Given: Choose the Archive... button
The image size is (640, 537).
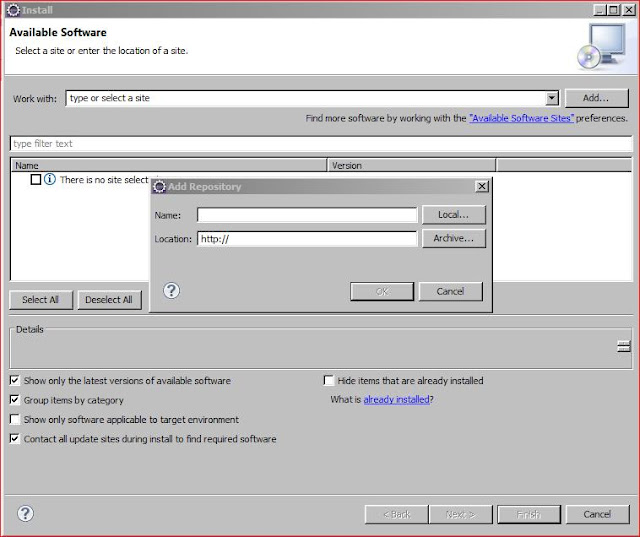Looking at the screenshot, I should pos(453,238).
